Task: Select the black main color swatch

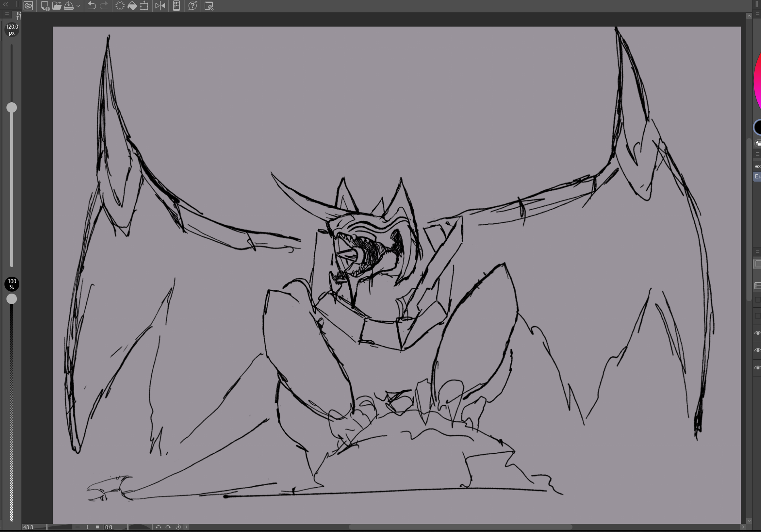Action: click(758, 128)
